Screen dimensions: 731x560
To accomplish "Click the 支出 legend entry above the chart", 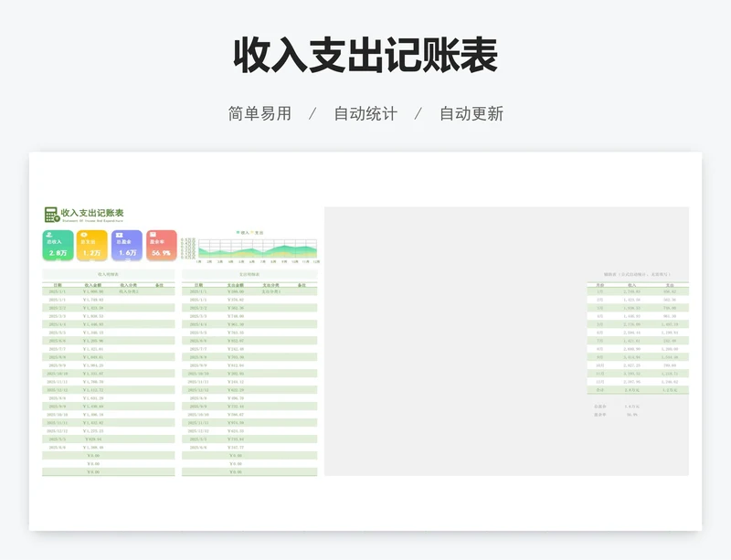I will [x=258, y=232].
